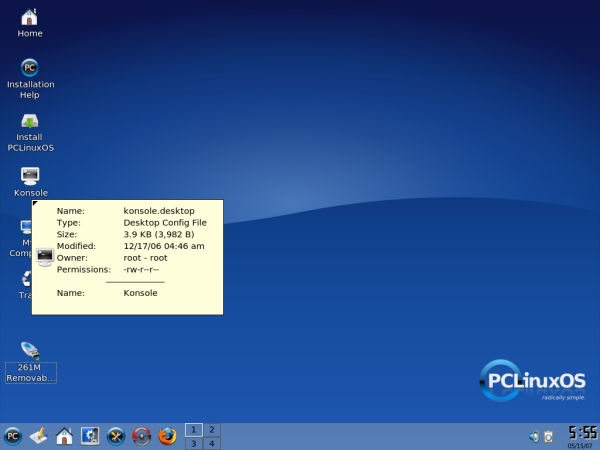Launch the configuration tools wrench icon
Screen dimensions: 600x450
(x=116, y=436)
